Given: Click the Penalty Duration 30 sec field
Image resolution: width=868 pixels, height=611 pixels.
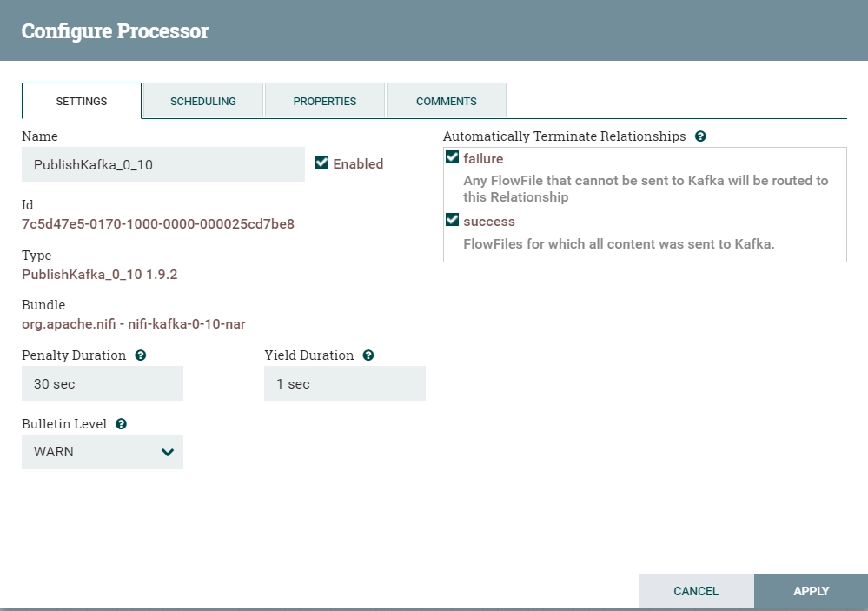Looking at the screenshot, I should pyautogui.click(x=103, y=383).
